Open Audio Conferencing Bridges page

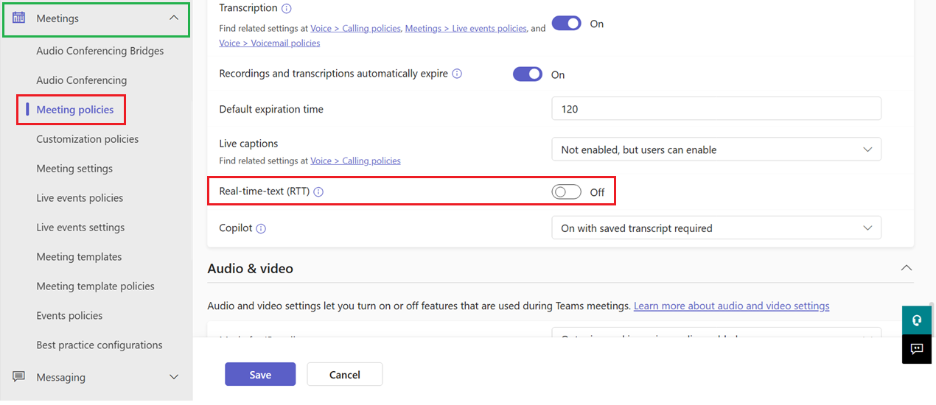point(100,51)
